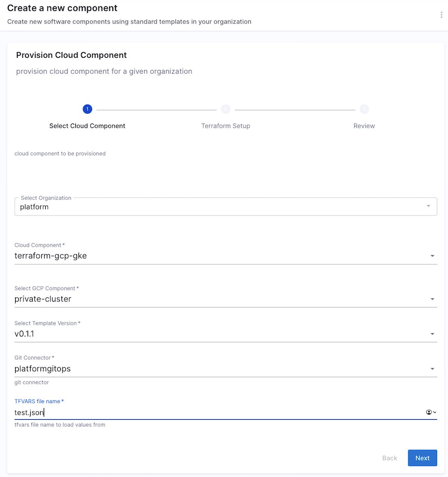
Task: Expand the Select Template Version dropdown arrow
Action: 432,334
